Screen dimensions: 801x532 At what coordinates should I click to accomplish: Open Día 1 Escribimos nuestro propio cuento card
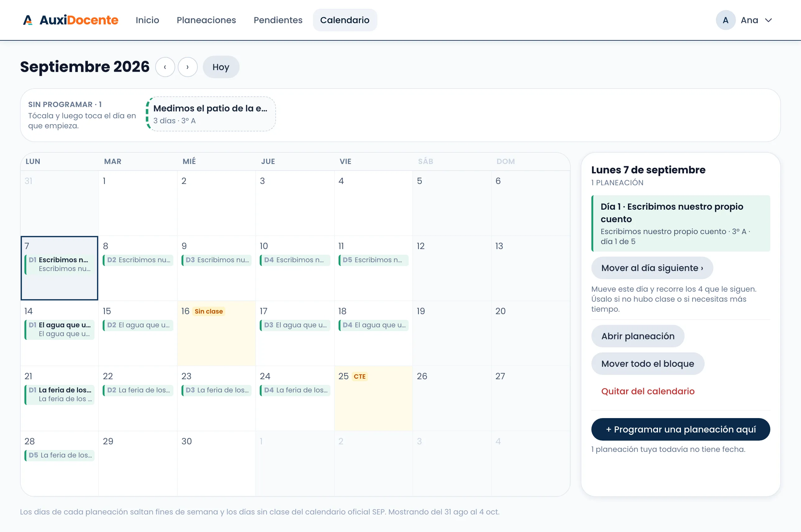(681, 223)
